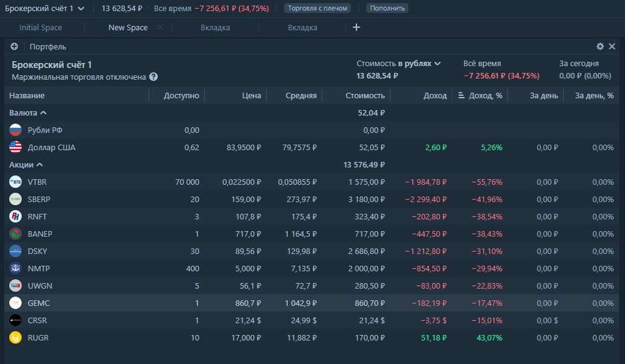The height and width of the screenshot is (364, 625).
Task: Select the RNFT ticker name
Action: (x=37, y=217)
